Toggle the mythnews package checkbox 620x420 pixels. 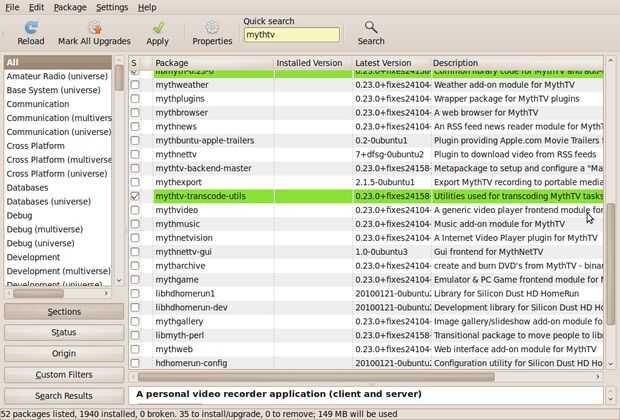[135, 126]
